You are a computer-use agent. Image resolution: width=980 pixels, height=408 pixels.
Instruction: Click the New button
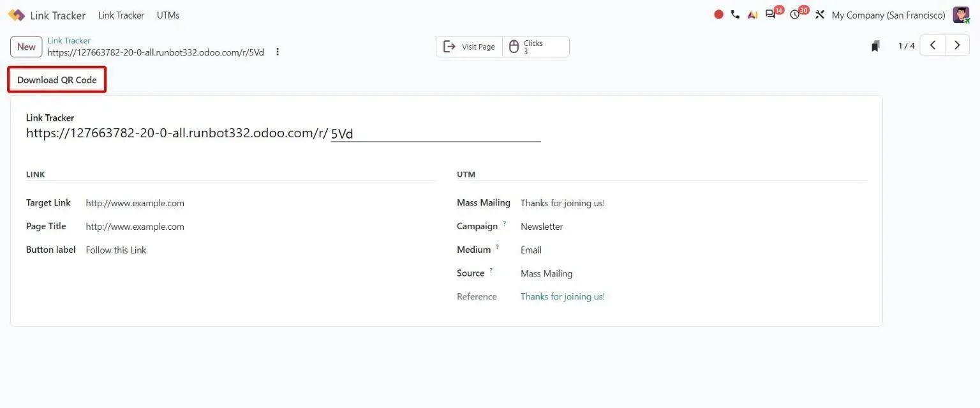pos(26,47)
